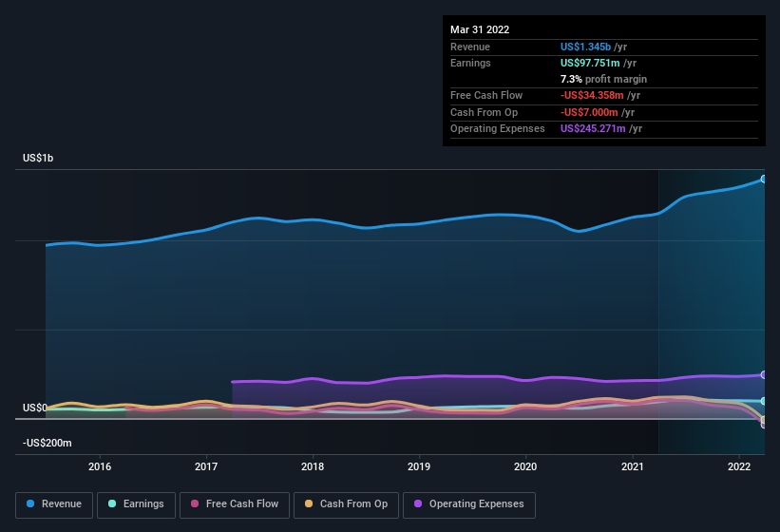
Task: Toggle the Free Cash Flow legend button
Action: point(235,504)
